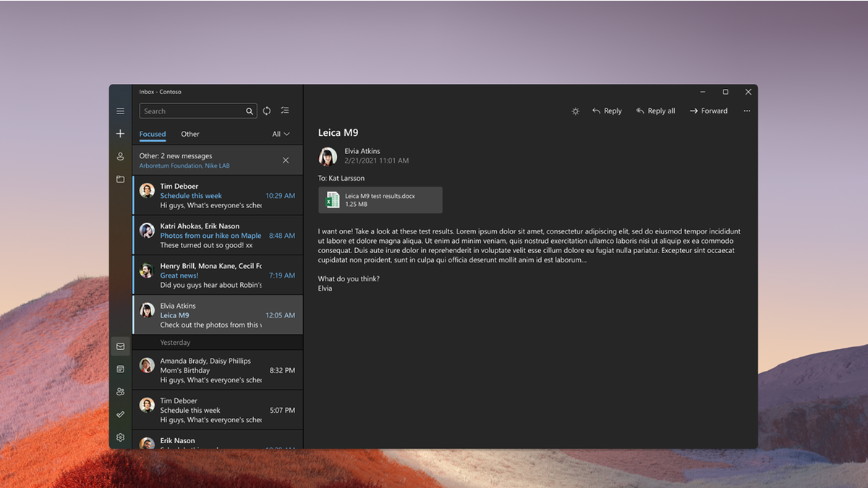Toggle the message filter options icon
The image size is (868, 488).
[x=285, y=110]
